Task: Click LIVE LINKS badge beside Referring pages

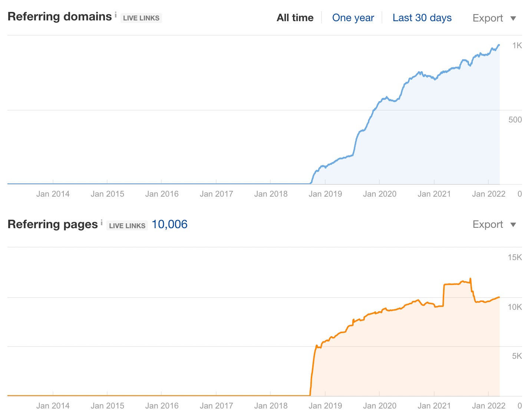Action: coord(127,226)
